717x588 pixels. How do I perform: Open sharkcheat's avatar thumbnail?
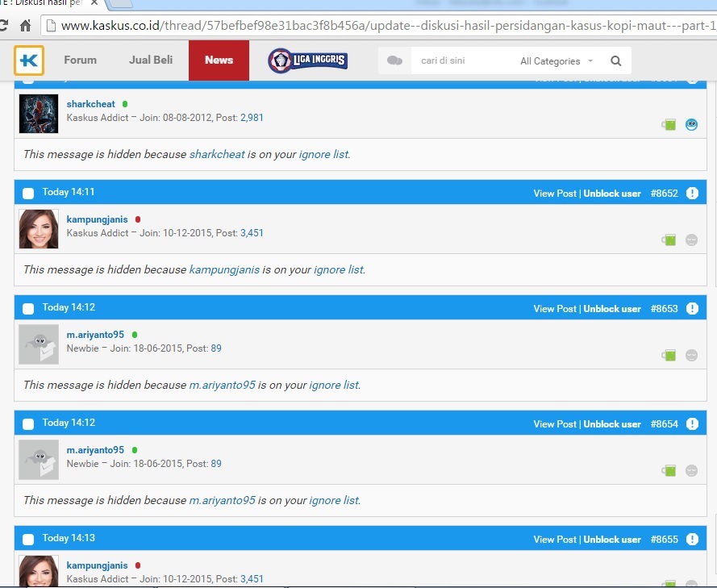pos(39,114)
